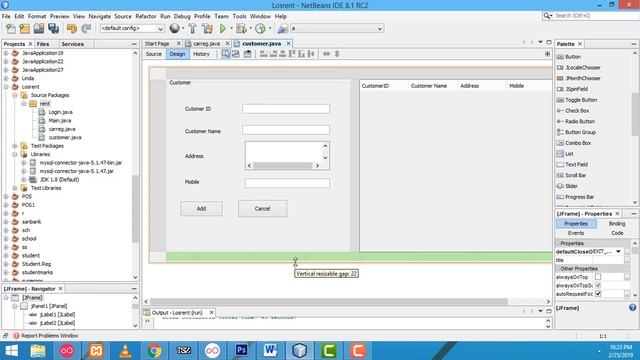The width and height of the screenshot is (640, 360).
Task: Expand the POS project node
Action: (x=6, y=197)
